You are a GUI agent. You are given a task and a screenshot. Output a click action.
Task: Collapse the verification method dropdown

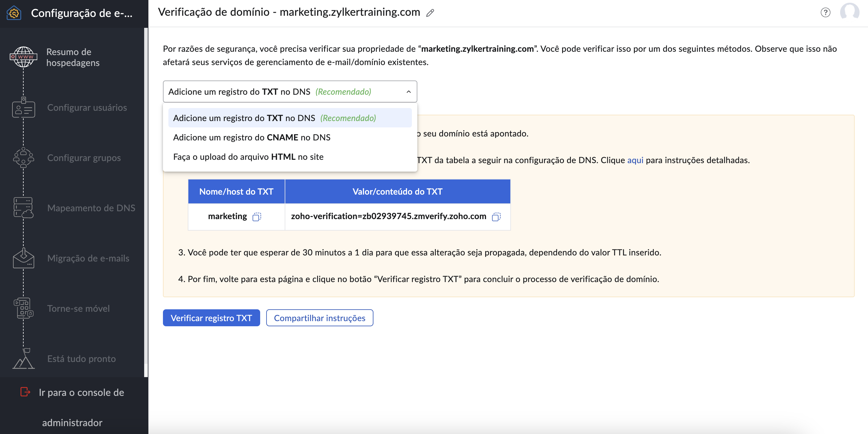tap(290, 92)
